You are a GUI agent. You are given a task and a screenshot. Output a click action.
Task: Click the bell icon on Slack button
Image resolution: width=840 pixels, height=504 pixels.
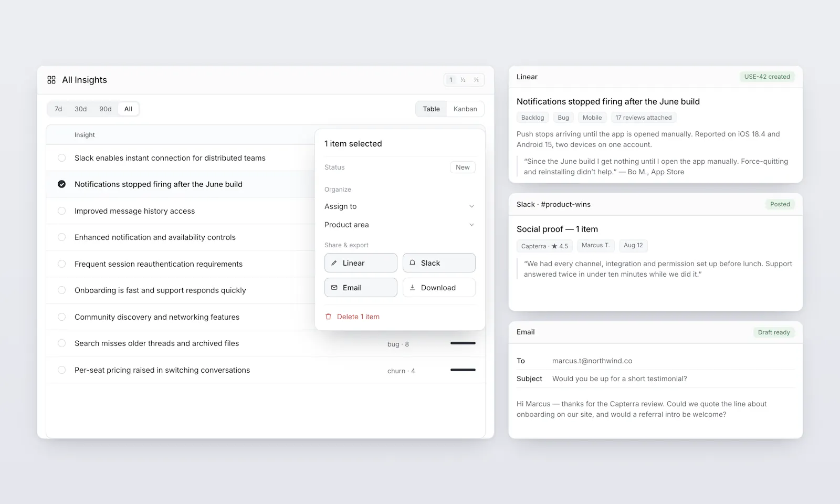[412, 262]
